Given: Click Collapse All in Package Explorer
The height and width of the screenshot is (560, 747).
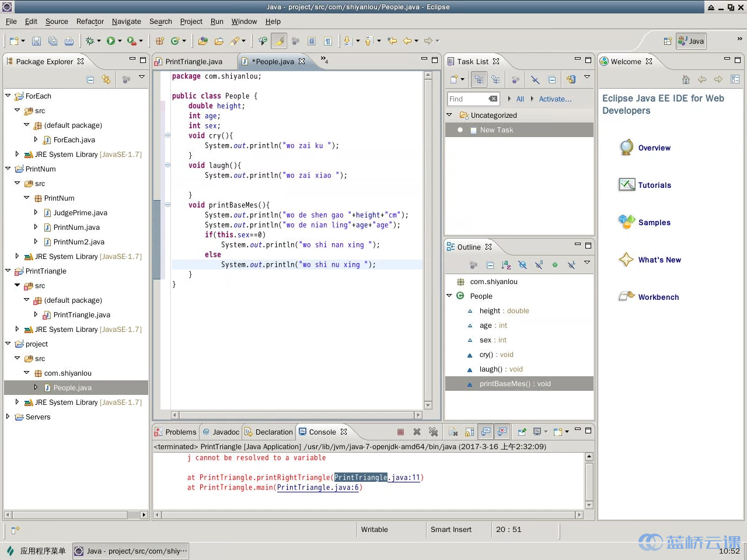Looking at the screenshot, I should (90, 79).
